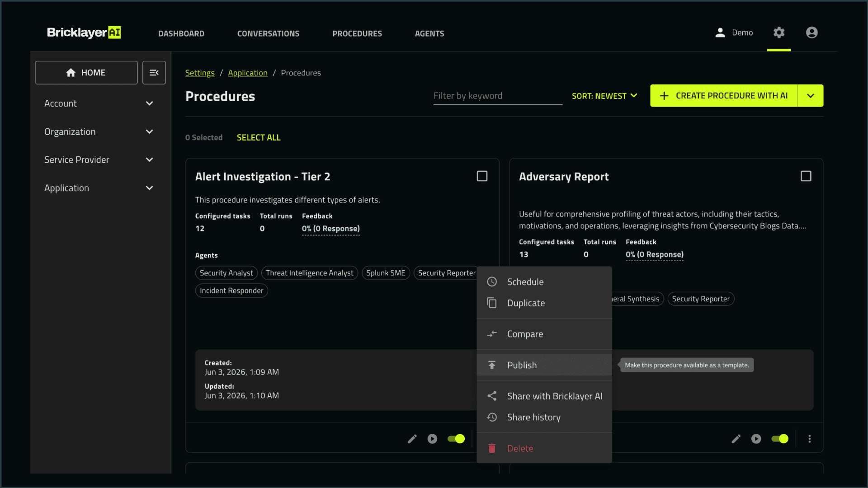Choose Share history from the menu
The width and height of the screenshot is (868, 488).
(x=544, y=418)
